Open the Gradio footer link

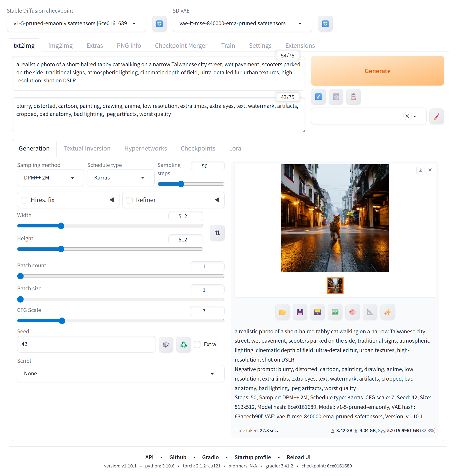click(210, 457)
